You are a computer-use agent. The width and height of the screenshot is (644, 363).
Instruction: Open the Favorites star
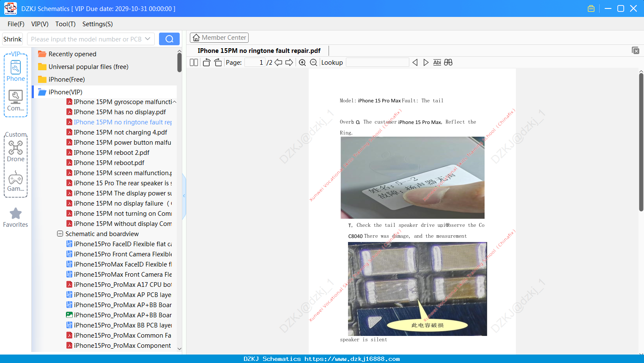pyautogui.click(x=16, y=217)
